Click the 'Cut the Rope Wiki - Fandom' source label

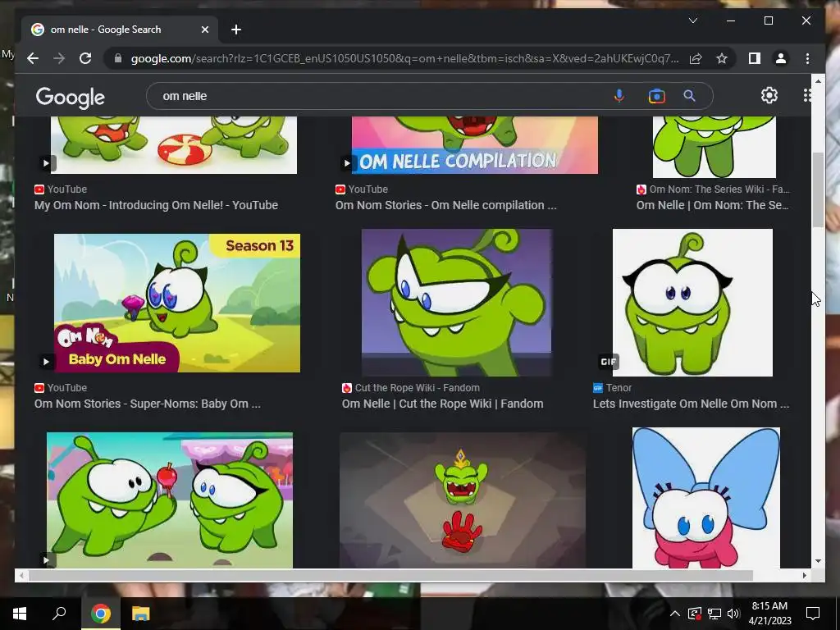click(x=418, y=388)
